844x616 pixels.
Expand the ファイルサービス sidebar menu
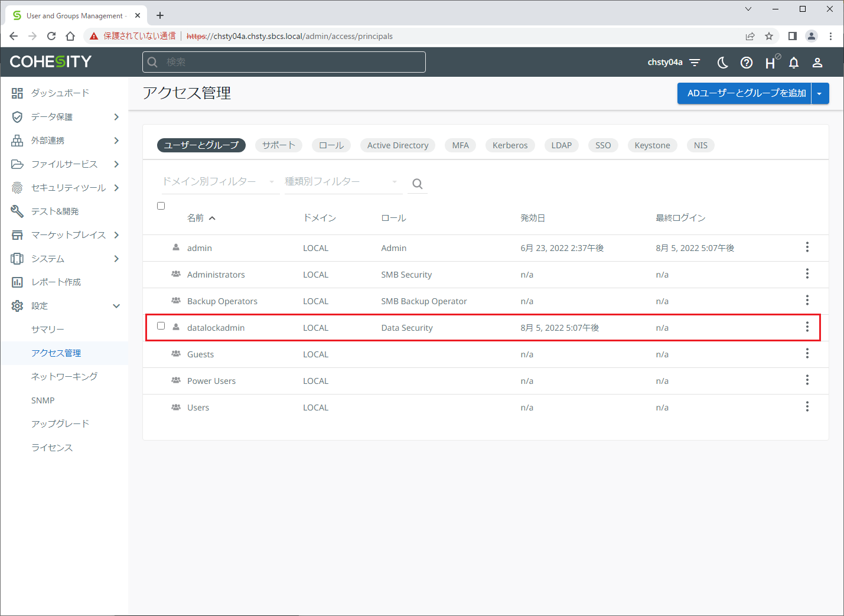[x=116, y=164]
